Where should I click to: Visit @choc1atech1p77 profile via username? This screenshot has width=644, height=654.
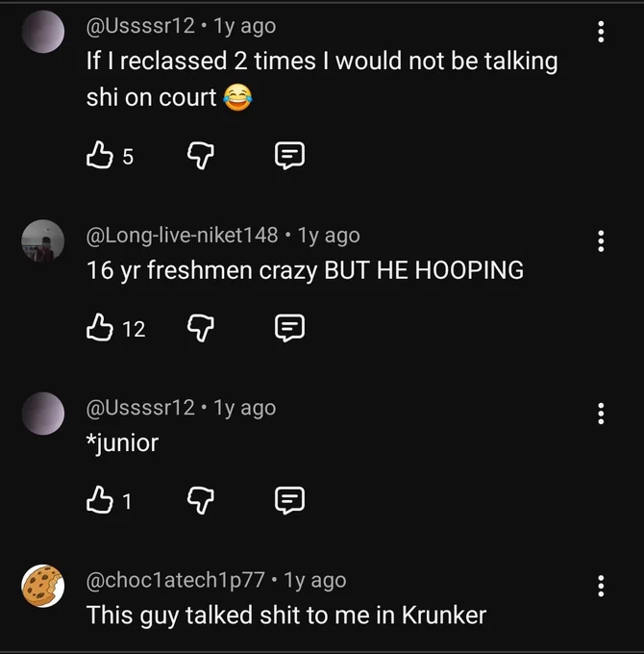pos(176,580)
